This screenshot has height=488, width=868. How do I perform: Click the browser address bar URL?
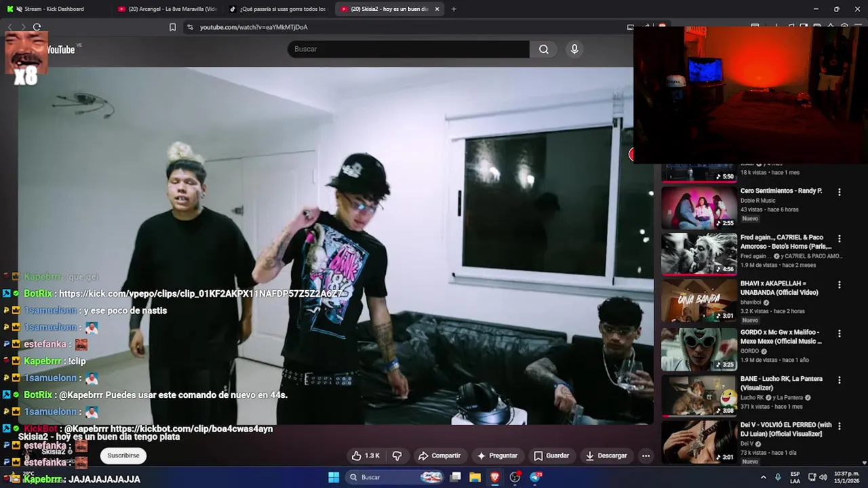click(x=254, y=27)
